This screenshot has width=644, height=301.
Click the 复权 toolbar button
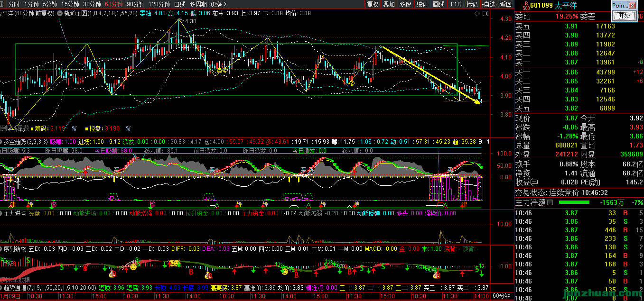373,4
